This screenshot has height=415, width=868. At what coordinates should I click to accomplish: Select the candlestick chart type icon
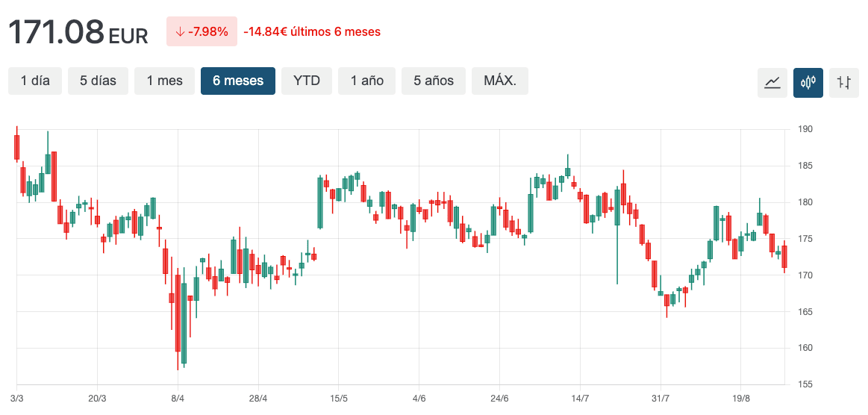click(x=808, y=82)
